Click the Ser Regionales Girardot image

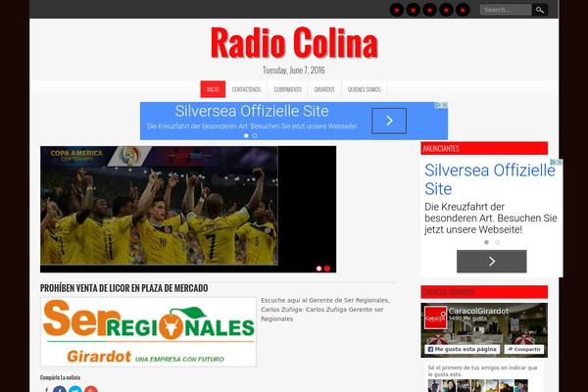tap(149, 332)
